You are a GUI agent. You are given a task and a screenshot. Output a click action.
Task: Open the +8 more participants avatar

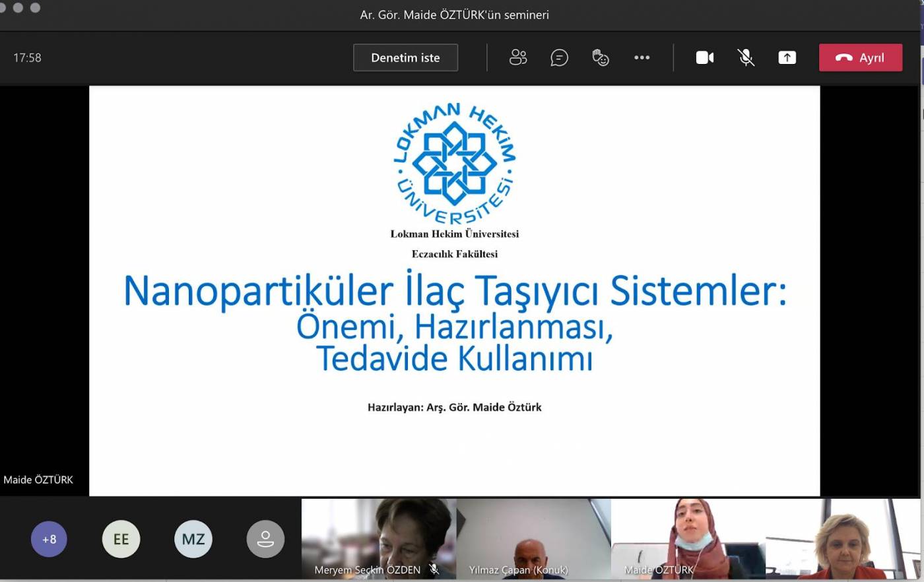[x=49, y=539]
